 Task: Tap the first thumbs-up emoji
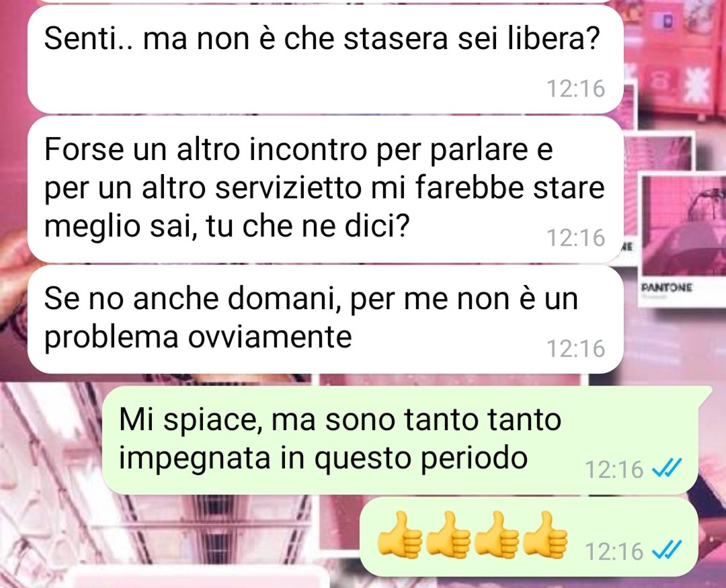(x=399, y=534)
